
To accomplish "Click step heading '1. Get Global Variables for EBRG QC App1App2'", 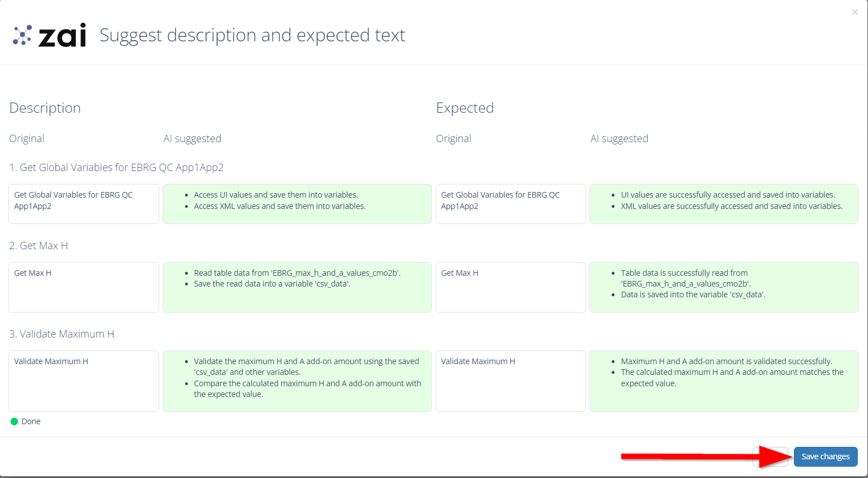I will [x=117, y=168].
